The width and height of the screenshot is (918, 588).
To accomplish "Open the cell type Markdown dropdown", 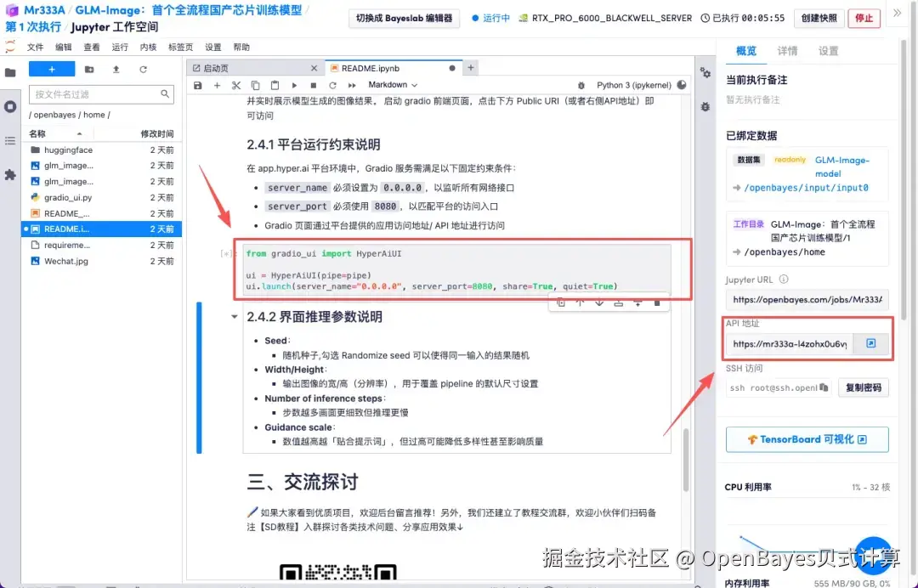I will click(392, 85).
